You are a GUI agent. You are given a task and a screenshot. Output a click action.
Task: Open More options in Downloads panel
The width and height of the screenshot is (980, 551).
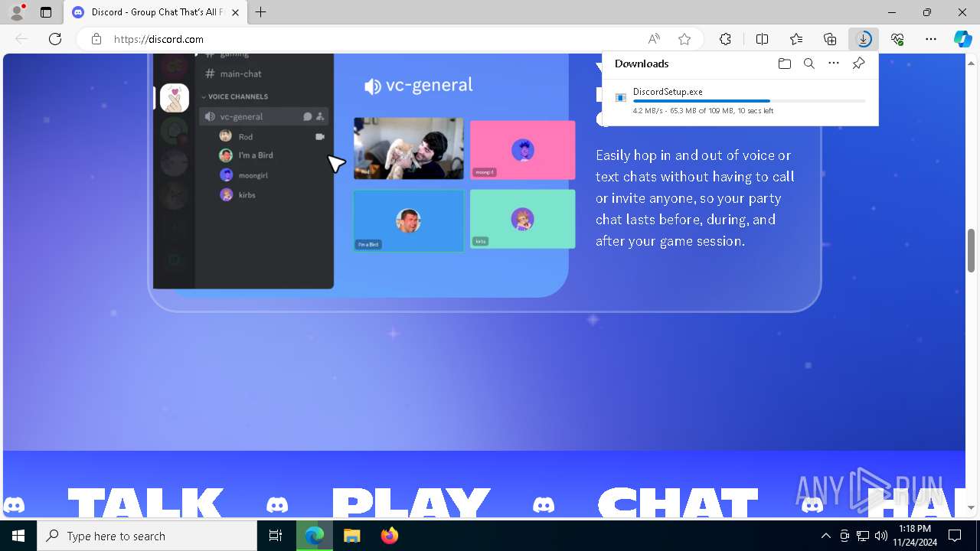pyautogui.click(x=833, y=64)
